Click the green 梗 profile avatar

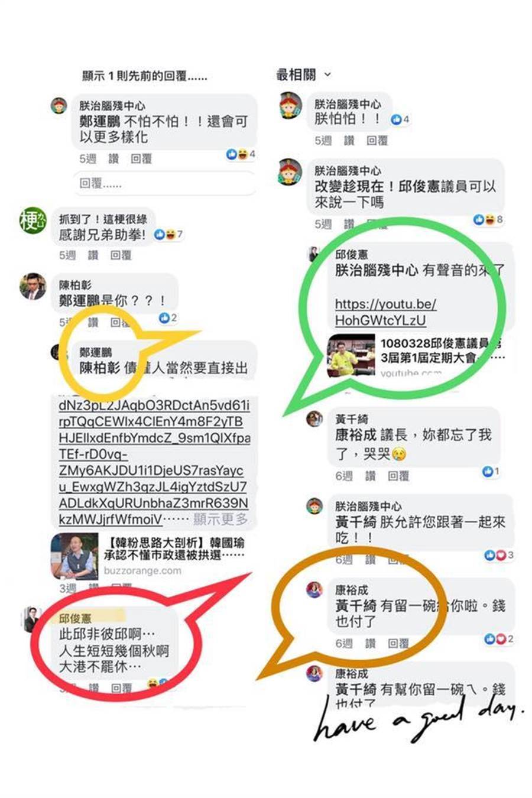33,221
